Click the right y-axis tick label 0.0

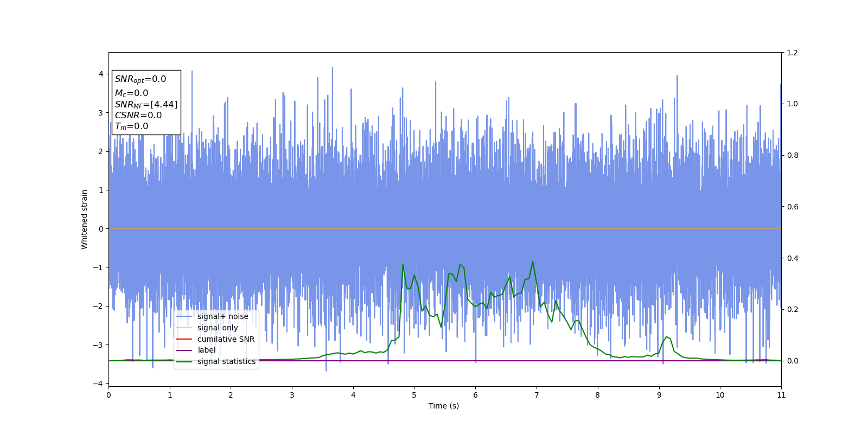coord(792,361)
